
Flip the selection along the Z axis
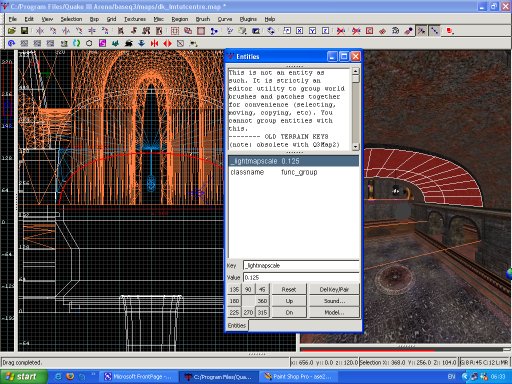pyautogui.click(x=92, y=31)
